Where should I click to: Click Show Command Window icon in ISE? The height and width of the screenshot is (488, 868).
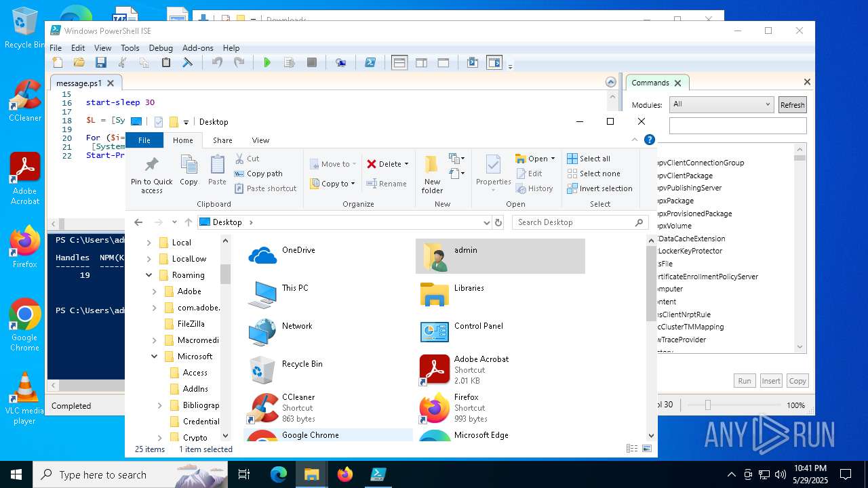(x=473, y=62)
